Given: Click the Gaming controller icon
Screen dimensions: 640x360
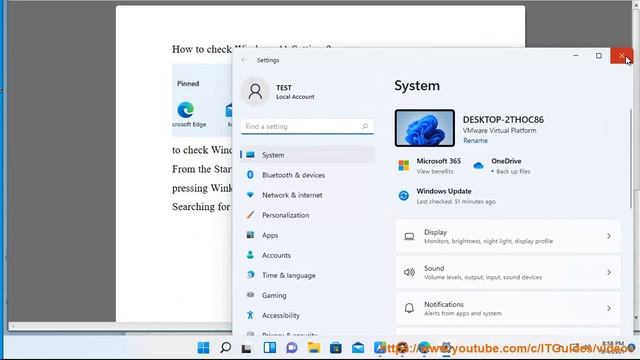Looking at the screenshot, I should tap(250, 295).
